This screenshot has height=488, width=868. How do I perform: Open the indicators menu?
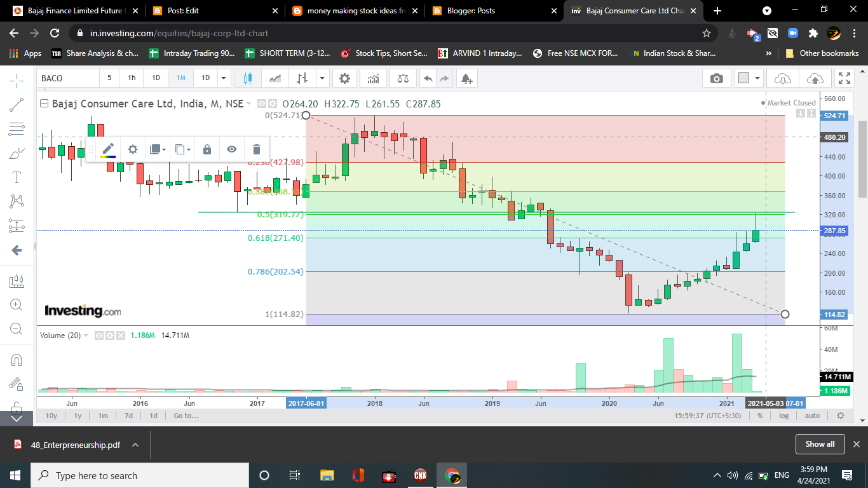374,78
